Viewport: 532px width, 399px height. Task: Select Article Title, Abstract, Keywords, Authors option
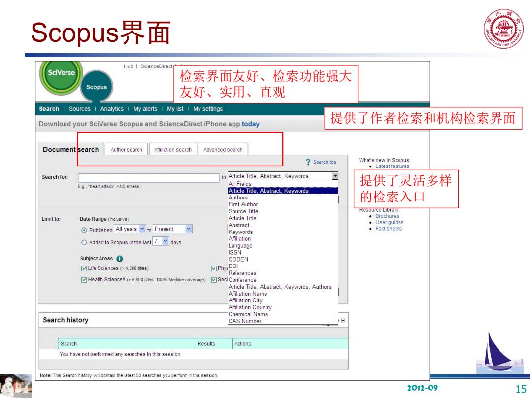(280, 287)
